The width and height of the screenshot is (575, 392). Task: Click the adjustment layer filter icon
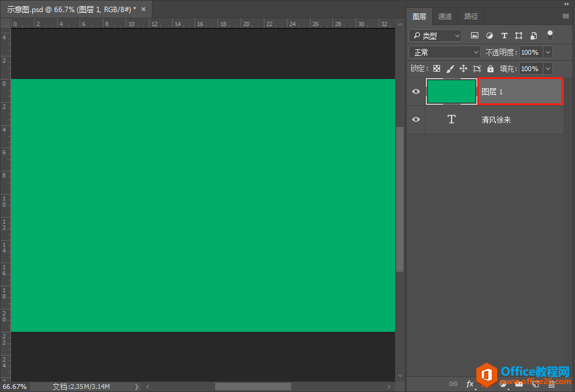(x=489, y=36)
